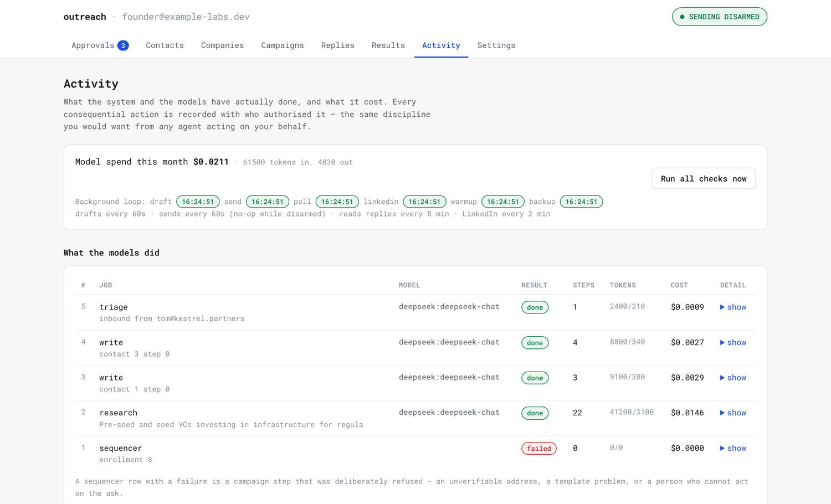
Task: Click the research job name
Action: click(x=119, y=413)
